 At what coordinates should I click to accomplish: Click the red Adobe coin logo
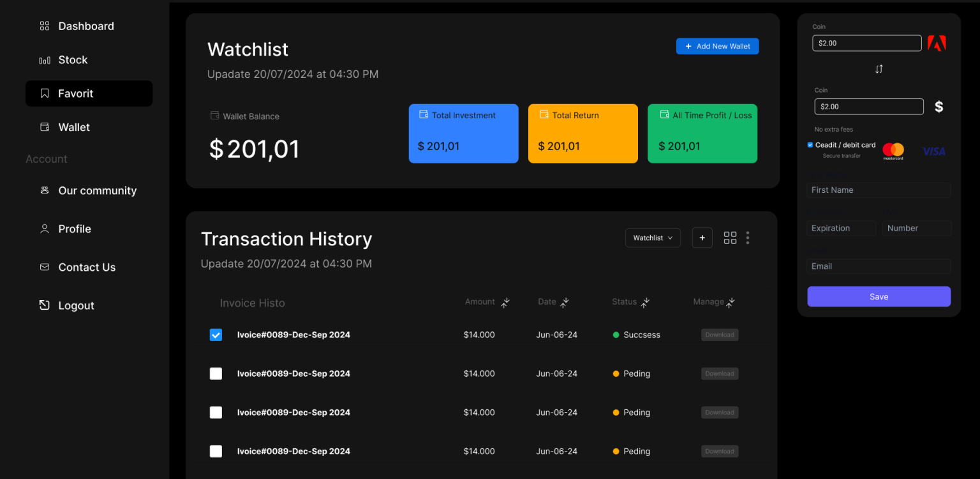pyautogui.click(x=937, y=43)
